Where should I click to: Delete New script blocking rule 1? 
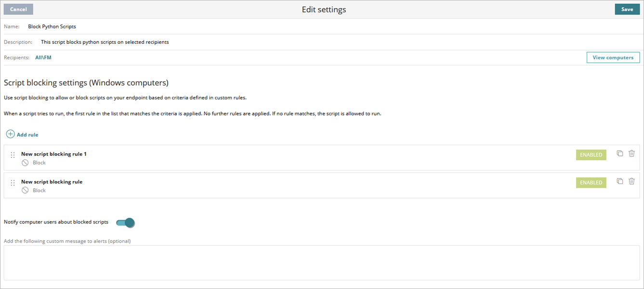tap(631, 153)
